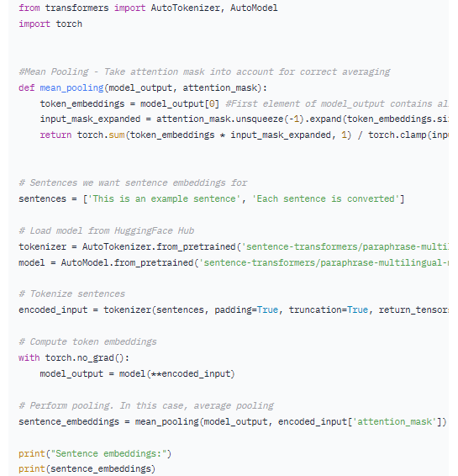
Task: Click the print("Sentence embeddings:") line
Action: tap(95, 454)
